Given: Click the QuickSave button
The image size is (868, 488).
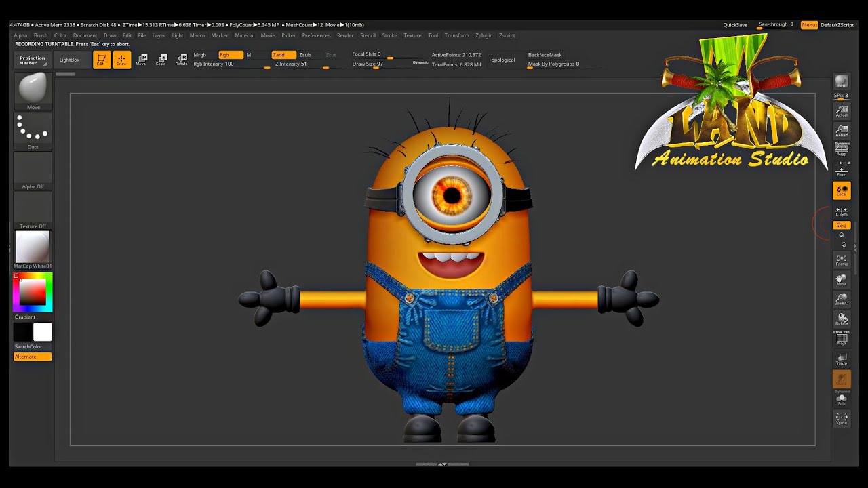Looking at the screenshot, I should tap(735, 25).
